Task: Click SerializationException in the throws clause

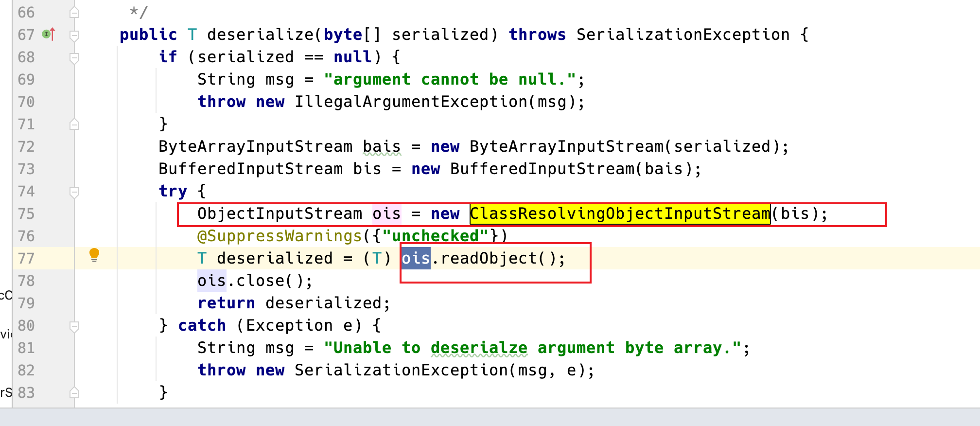Action: [x=683, y=35]
